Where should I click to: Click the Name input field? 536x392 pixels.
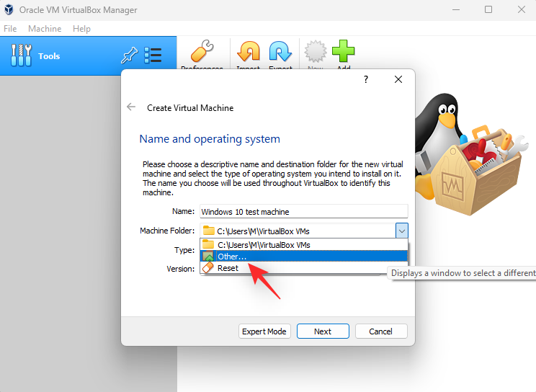pyautogui.click(x=304, y=211)
